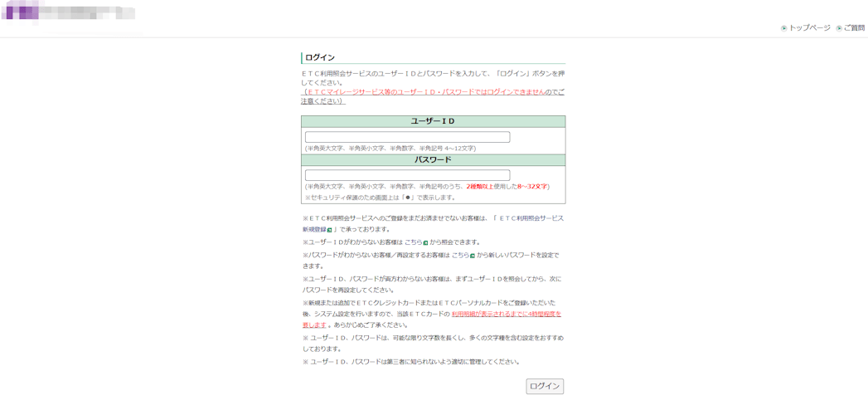Open the トップページ link

[809, 27]
